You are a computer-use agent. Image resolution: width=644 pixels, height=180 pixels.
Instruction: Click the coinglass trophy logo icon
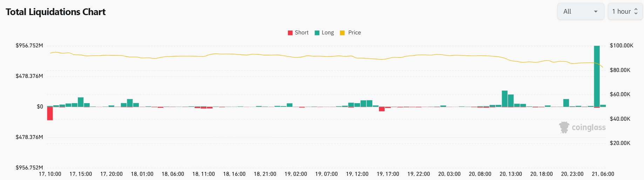[564, 127]
